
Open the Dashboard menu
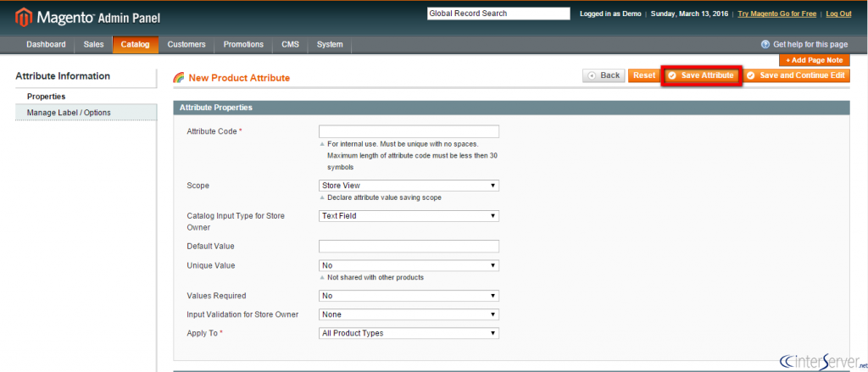click(x=46, y=44)
